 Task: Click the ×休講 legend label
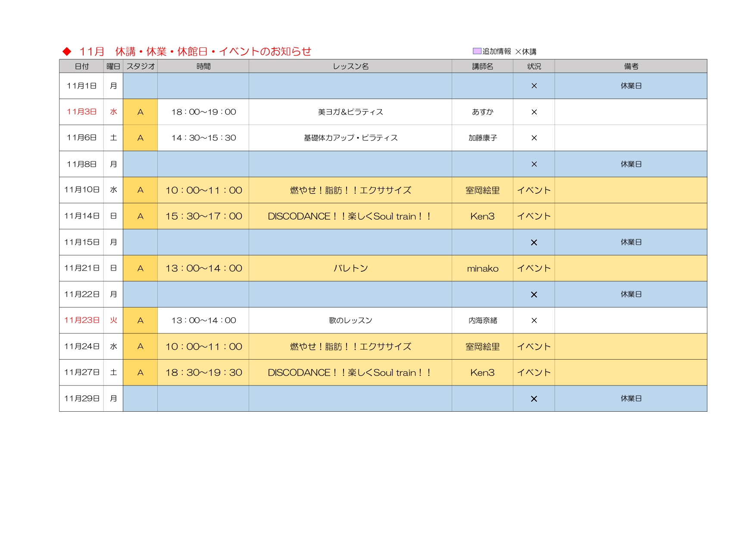pyautogui.click(x=526, y=52)
